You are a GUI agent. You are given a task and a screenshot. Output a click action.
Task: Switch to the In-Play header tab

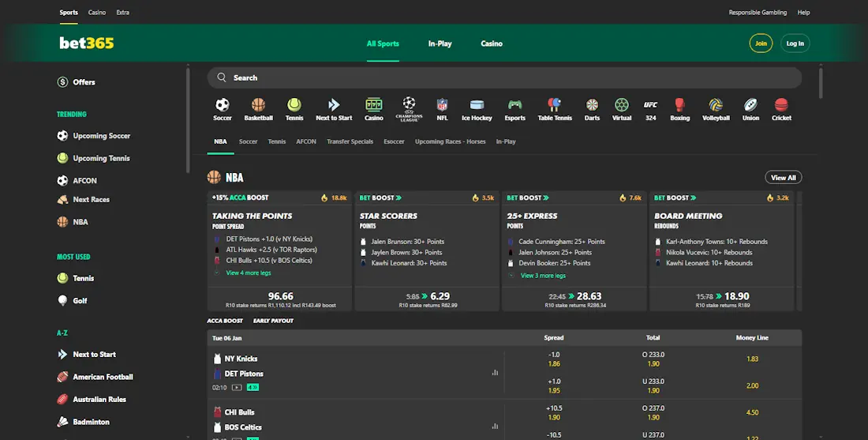(440, 43)
